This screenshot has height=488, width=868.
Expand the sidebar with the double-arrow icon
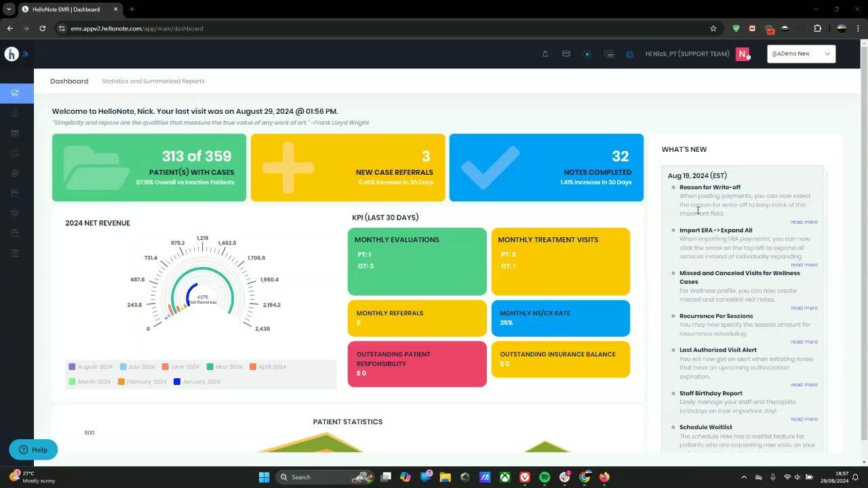(x=25, y=54)
